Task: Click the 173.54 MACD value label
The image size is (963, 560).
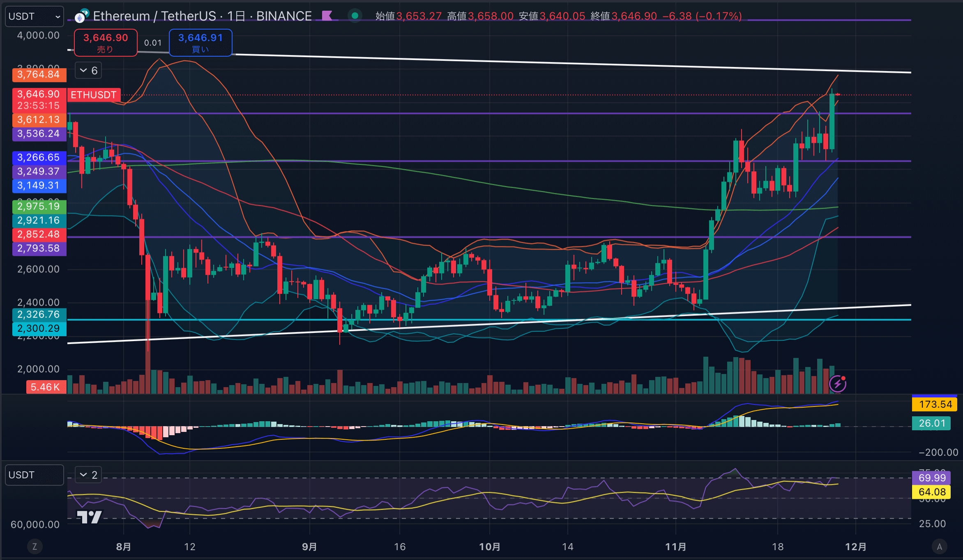Action: click(935, 404)
